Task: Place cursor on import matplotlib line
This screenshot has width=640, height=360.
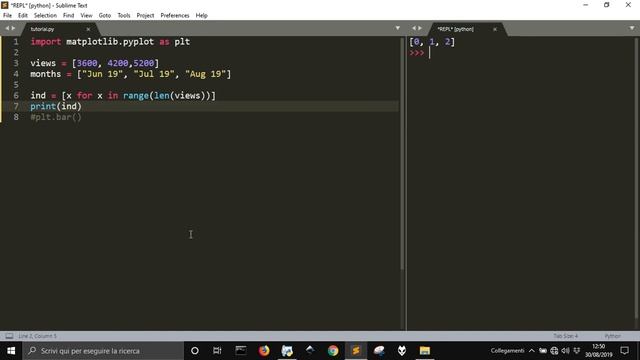Action: pos(110,42)
